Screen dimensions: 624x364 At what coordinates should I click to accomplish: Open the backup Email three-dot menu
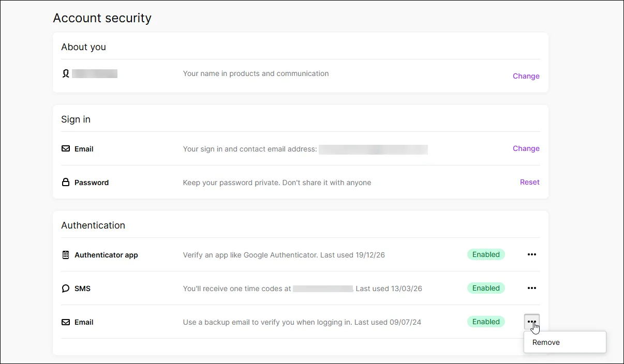(x=532, y=322)
